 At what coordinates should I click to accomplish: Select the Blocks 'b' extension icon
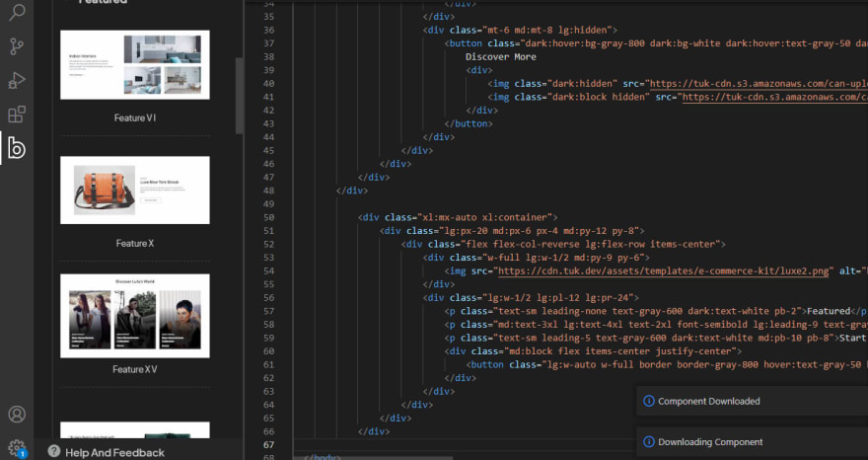click(x=17, y=148)
